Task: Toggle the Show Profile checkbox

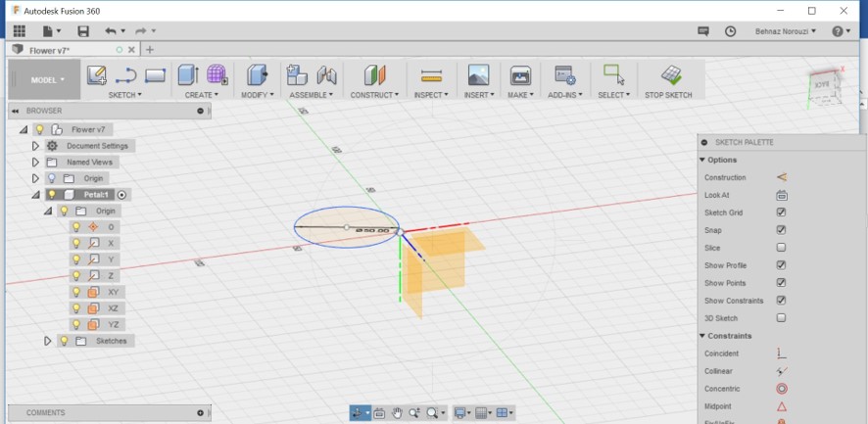Action: coord(781,265)
